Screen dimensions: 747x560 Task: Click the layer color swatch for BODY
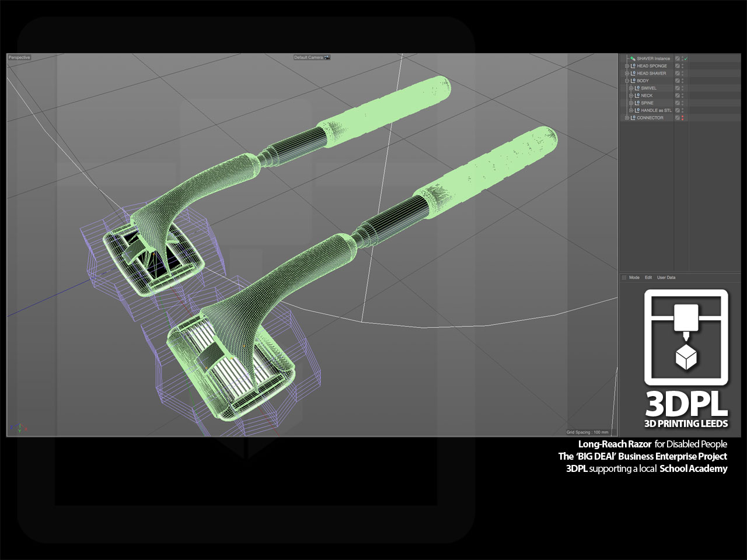pyautogui.click(x=678, y=80)
